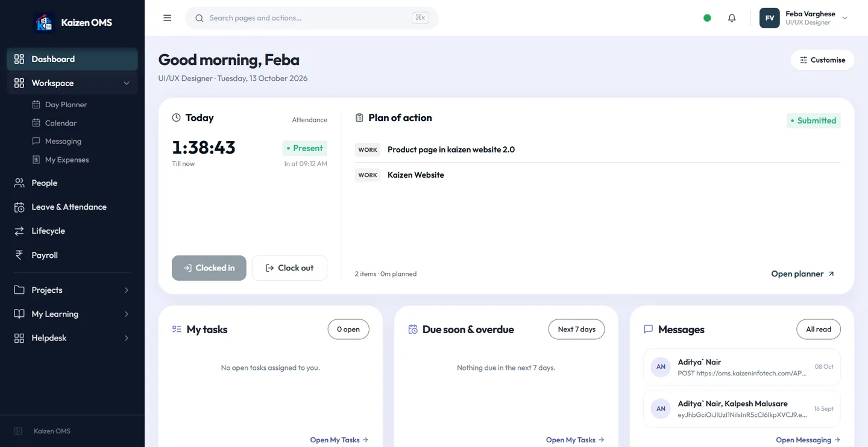Click the Customise button
868x447 pixels.
[822, 60]
